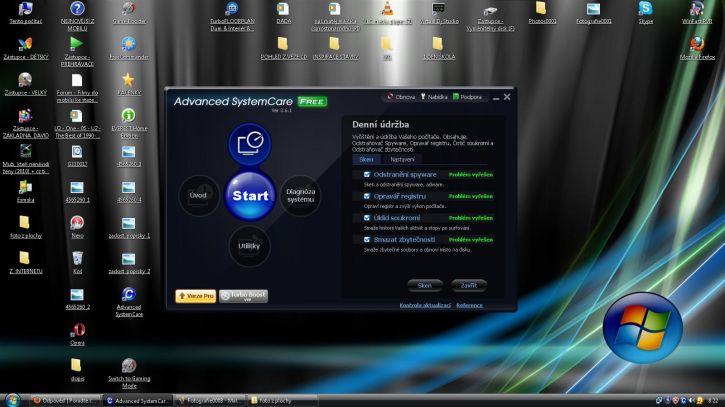The height and width of the screenshot is (407, 725).
Task: Open the Kontrola aktualizací link
Action: pos(425,305)
